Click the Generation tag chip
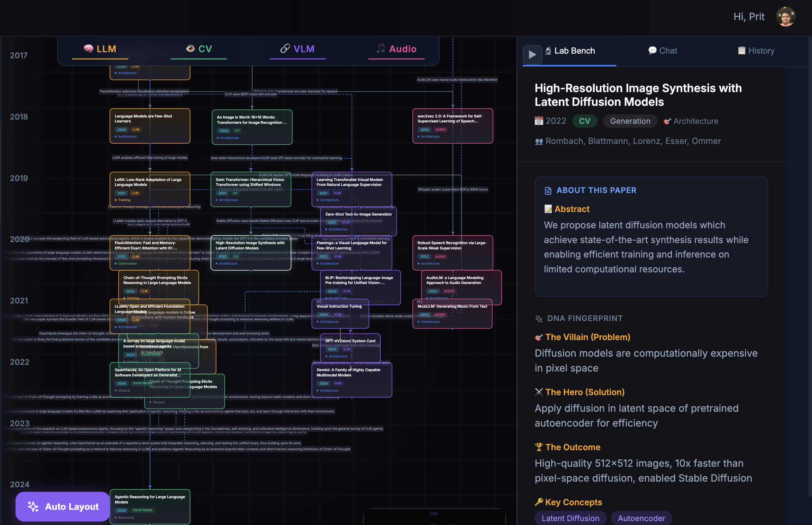The image size is (812, 525). point(630,121)
